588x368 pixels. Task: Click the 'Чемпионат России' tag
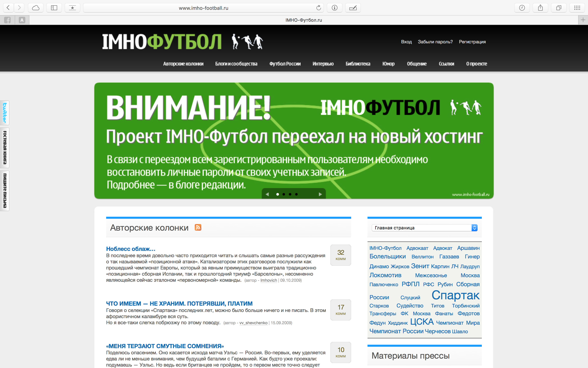[x=396, y=331]
